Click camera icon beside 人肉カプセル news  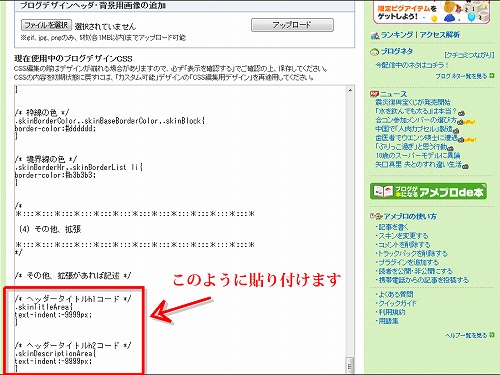pyautogui.click(x=456, y=131)
